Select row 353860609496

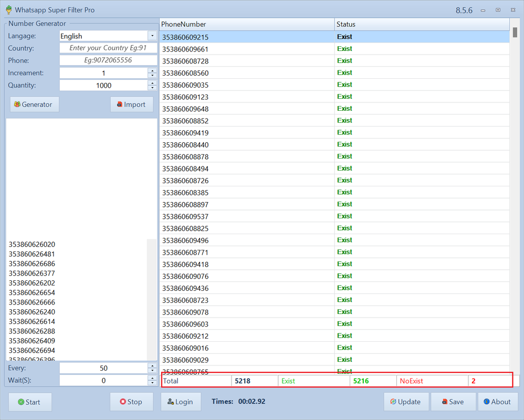(334, 240)
